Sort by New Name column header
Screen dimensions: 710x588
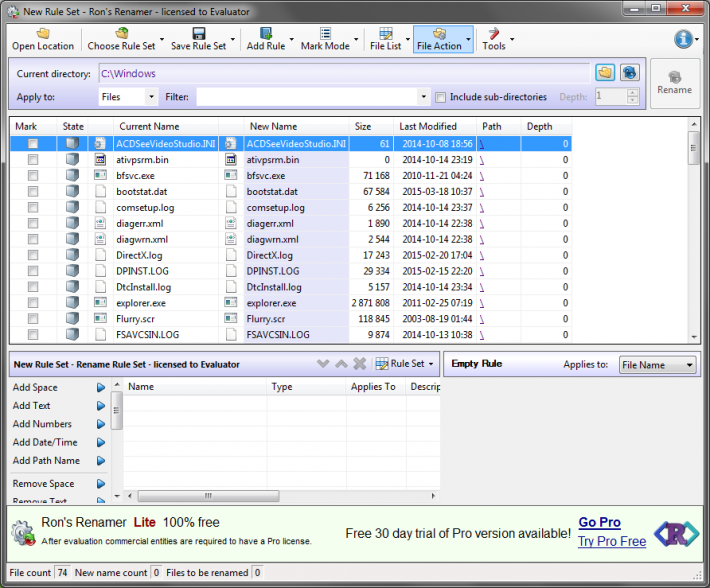(296, 126)
